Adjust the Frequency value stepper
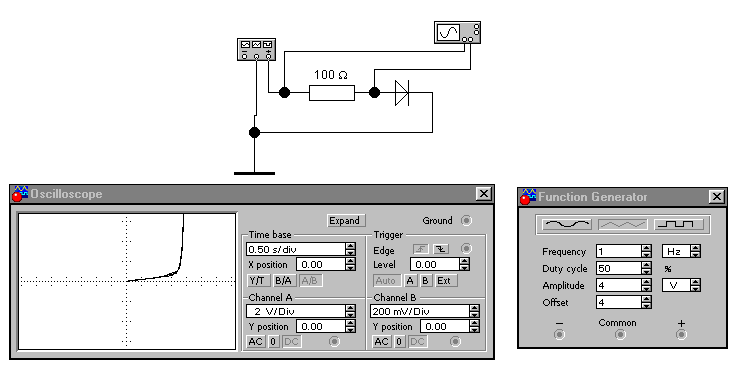Screen dimensions: 740x372 [647, 251]
